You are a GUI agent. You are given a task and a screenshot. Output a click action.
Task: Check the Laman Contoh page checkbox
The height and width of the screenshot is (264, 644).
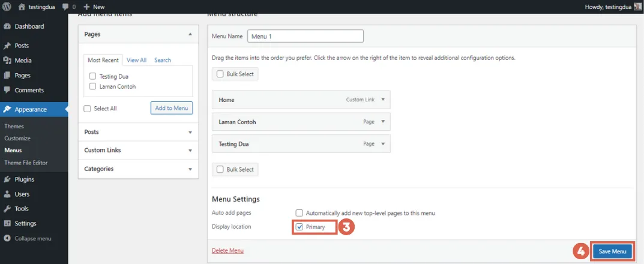[x=92, y=86]
